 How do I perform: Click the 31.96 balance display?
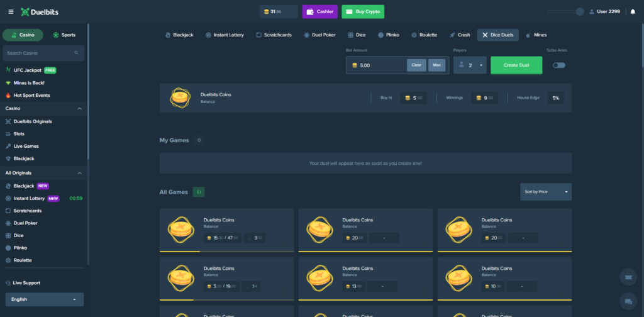pos(279,12)
